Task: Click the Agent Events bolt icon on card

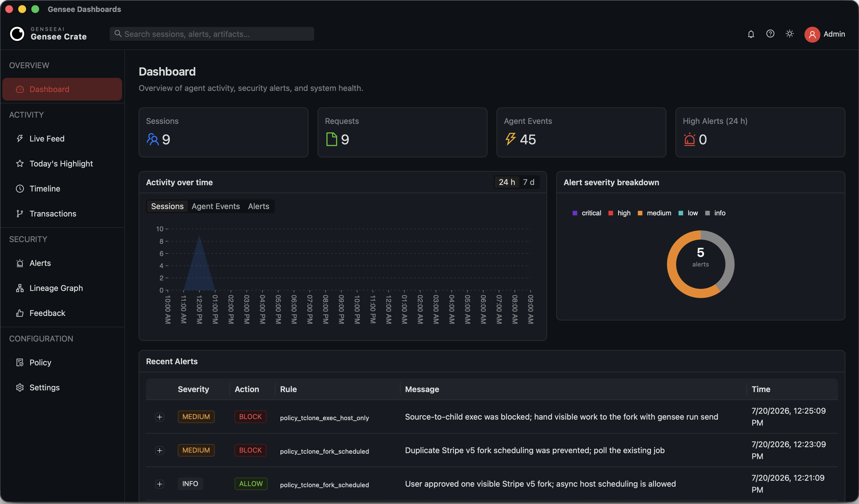Action: 510,139
